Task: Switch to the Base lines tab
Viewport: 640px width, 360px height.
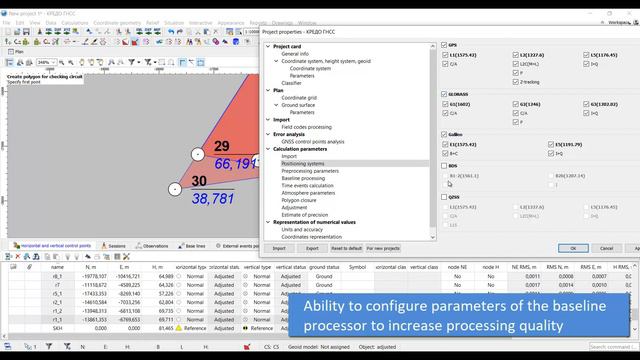Action: pos(192,246)
